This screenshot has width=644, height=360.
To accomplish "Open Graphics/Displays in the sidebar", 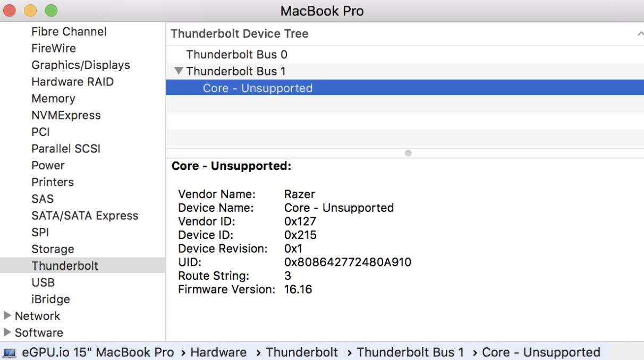I will (x=81, y=65).
